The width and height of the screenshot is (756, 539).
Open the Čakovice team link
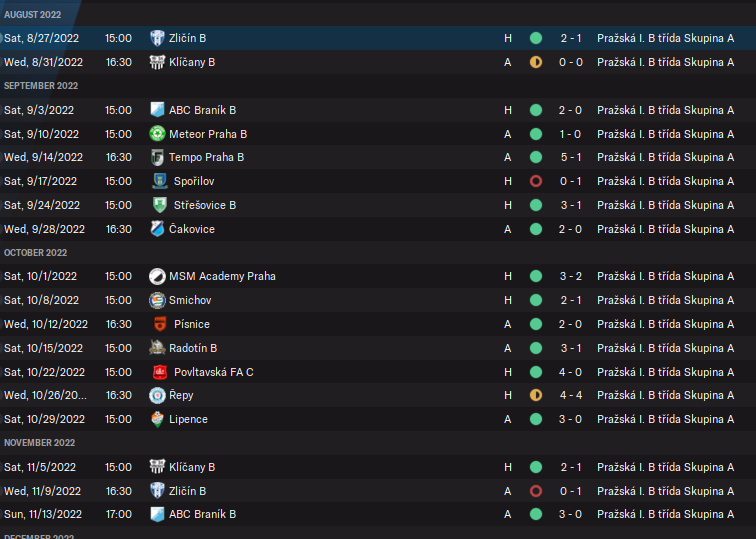coord(192,229)
